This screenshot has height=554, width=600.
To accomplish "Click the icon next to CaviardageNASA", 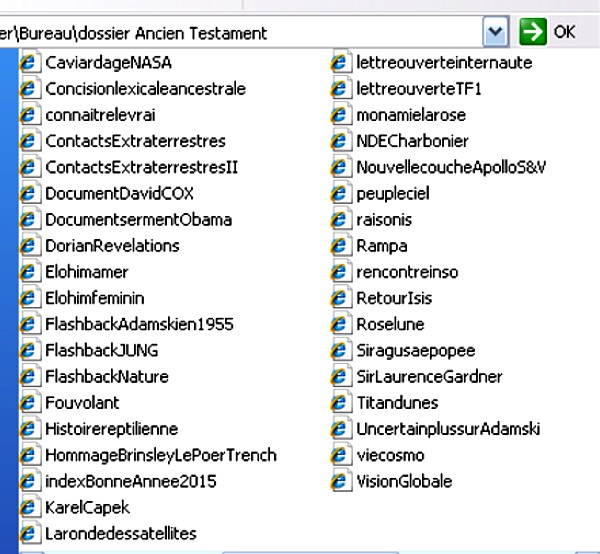I will (30, 63).
